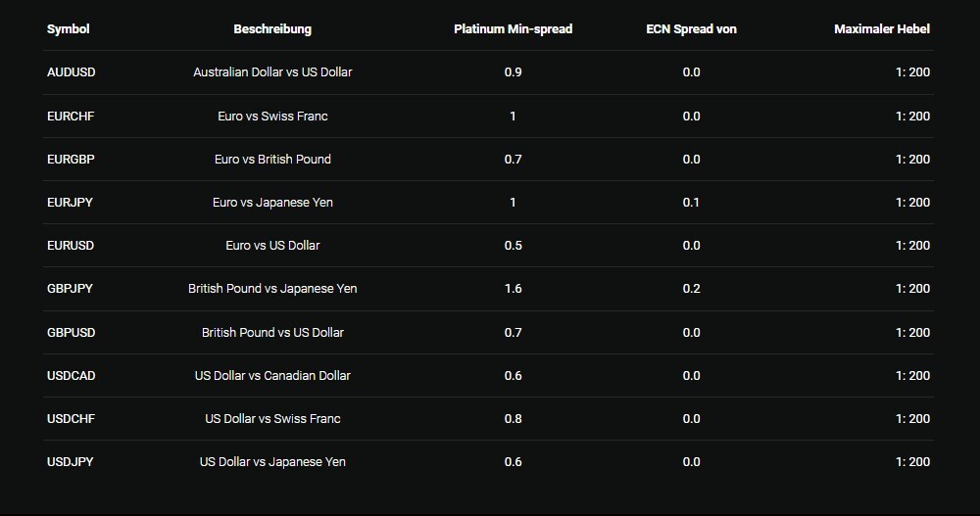Click the Australian Dollar vs US Dollar description

[272, 72]
